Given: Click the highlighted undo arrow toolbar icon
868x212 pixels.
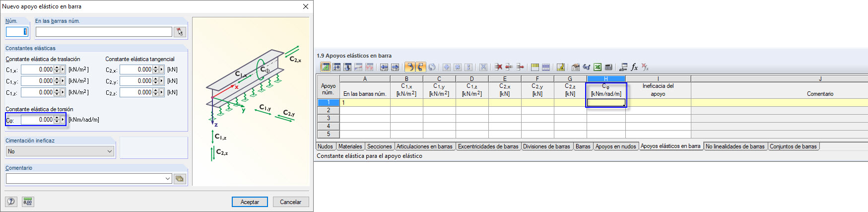Looking at the screenshot, I should [x=410, y=67].
